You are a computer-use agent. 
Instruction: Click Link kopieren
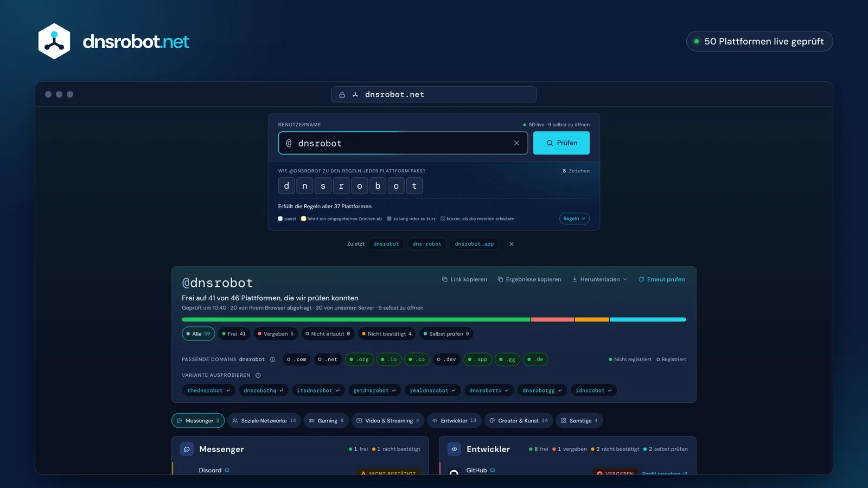[x=464, y=279]
